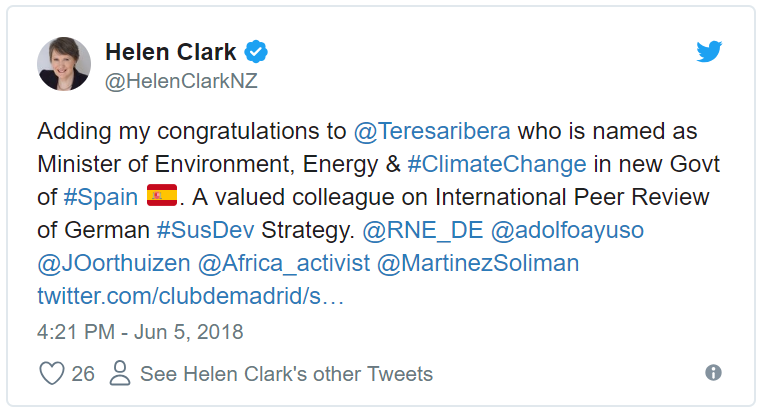Click the heart like icon
The height and width of the screenshot is (414, 763).
click(x=51, y=374)
